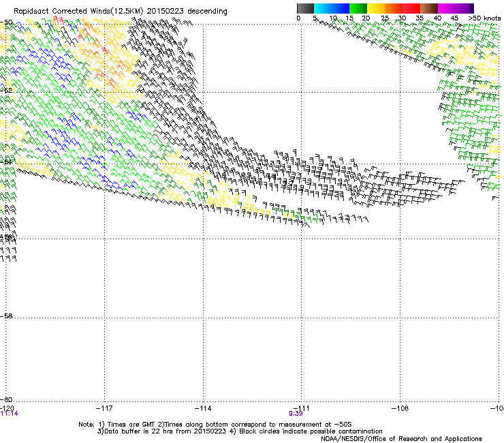Click the 'Rapidsact Corrected Winds(12.5KM)' title text

pos(78,12)
